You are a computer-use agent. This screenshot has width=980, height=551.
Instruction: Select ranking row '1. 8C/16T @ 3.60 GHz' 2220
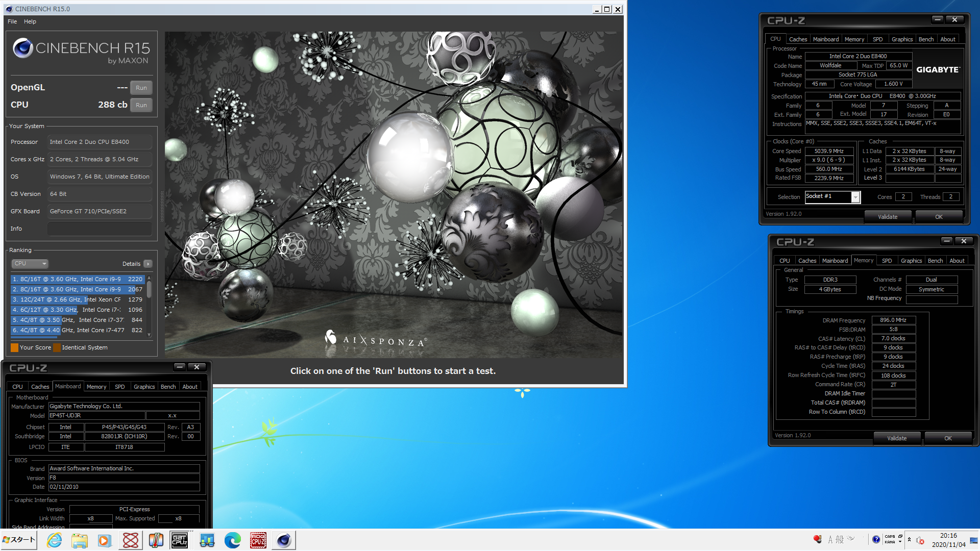click(78, 279)
